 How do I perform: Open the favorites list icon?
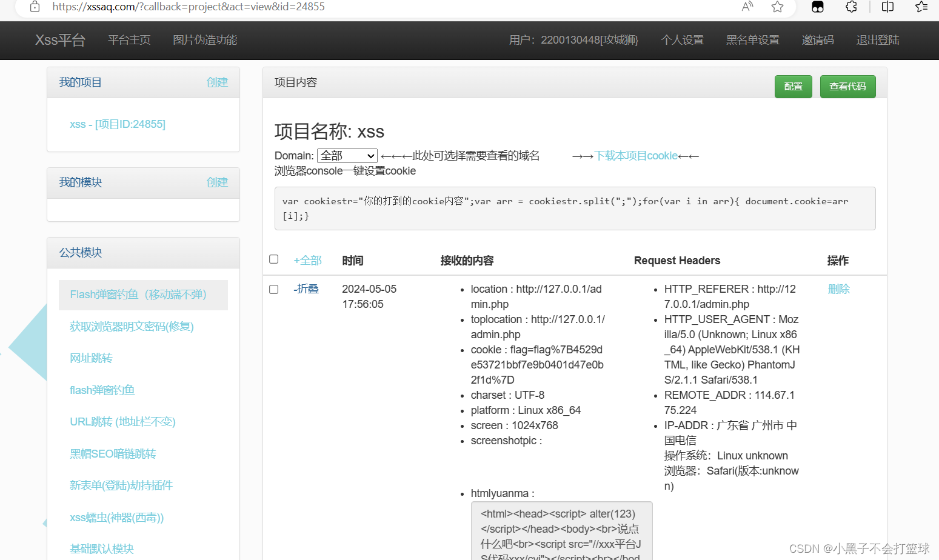pos(921,7)
